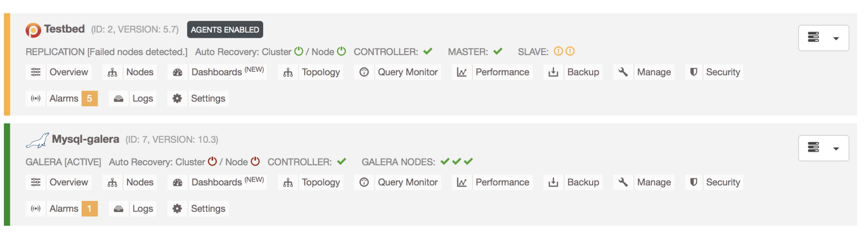This screenshot has width=868, height=243.
Task: Click Backup download icon for Mysql-galera
Action: 553,183
